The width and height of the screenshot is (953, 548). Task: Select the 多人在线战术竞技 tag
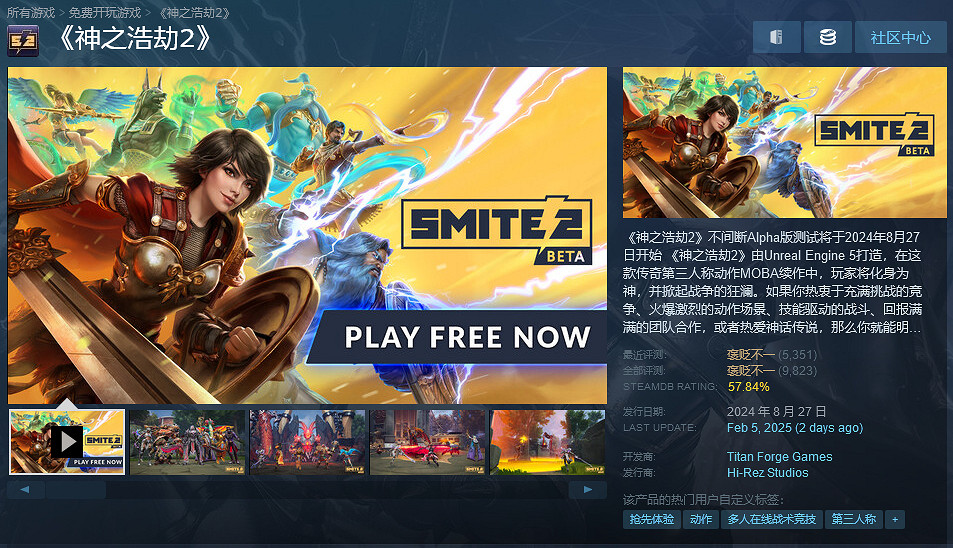pos(772,519)
